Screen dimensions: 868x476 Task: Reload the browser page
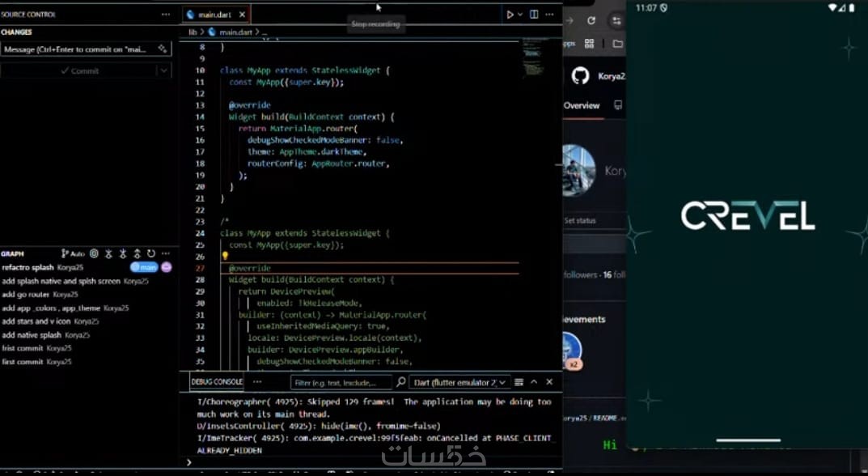pyautogui.click(x=591, y=20)
